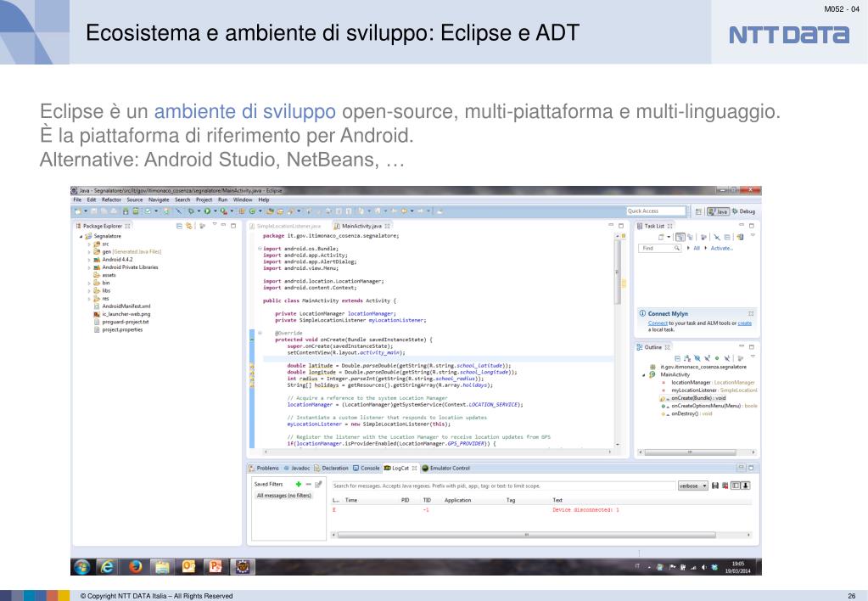Click the PowerPoint icon on the taskbar
The image size is (868, 601).
pos(216,566)
